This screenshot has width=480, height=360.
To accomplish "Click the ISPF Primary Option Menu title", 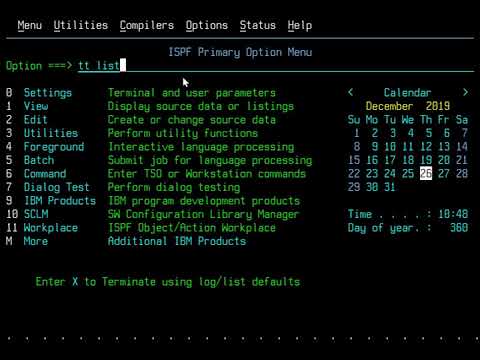I will pos(240,52).
